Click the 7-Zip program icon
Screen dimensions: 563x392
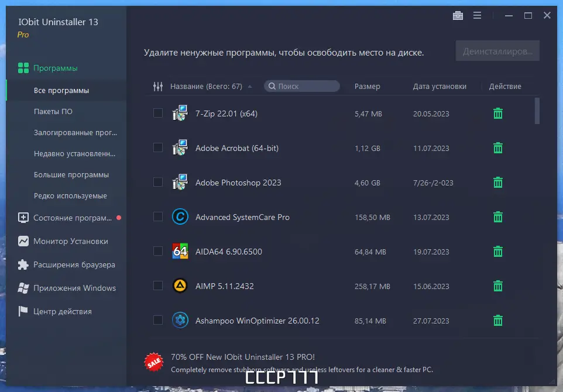[180, 113]
